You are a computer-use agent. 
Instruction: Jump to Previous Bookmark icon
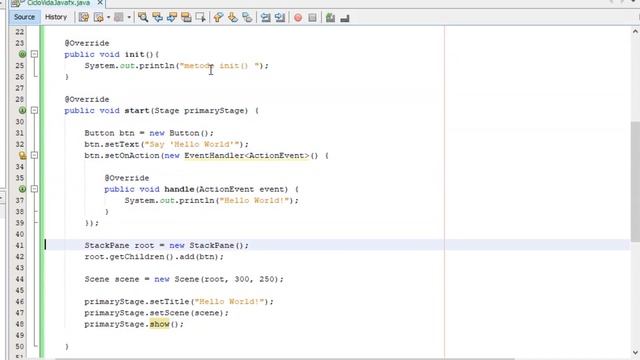[x=218, y=18]
